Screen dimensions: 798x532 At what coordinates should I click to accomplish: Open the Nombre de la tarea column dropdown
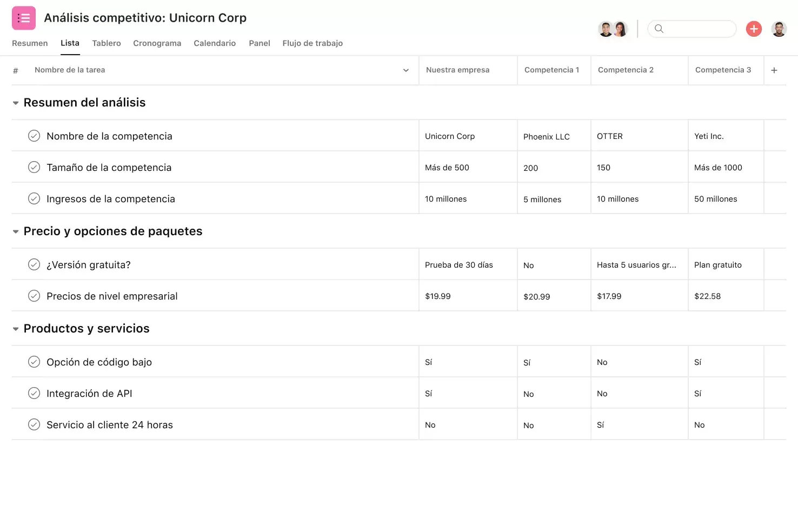[406, 70]
